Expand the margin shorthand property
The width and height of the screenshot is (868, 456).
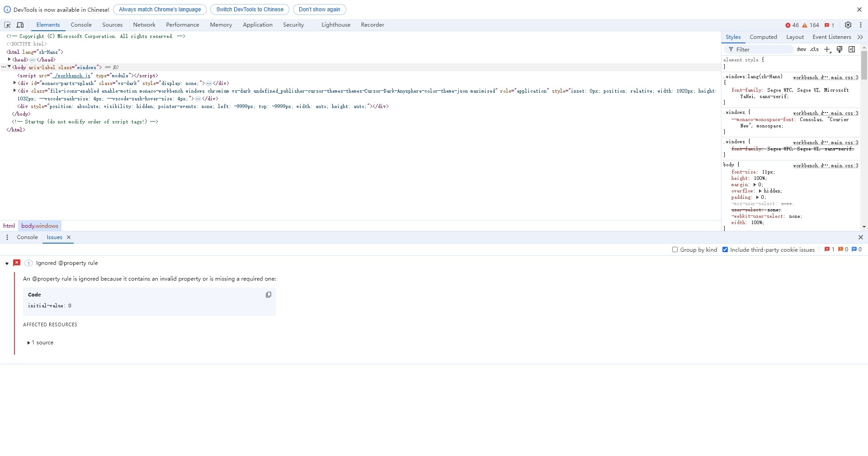pos(755,184)
